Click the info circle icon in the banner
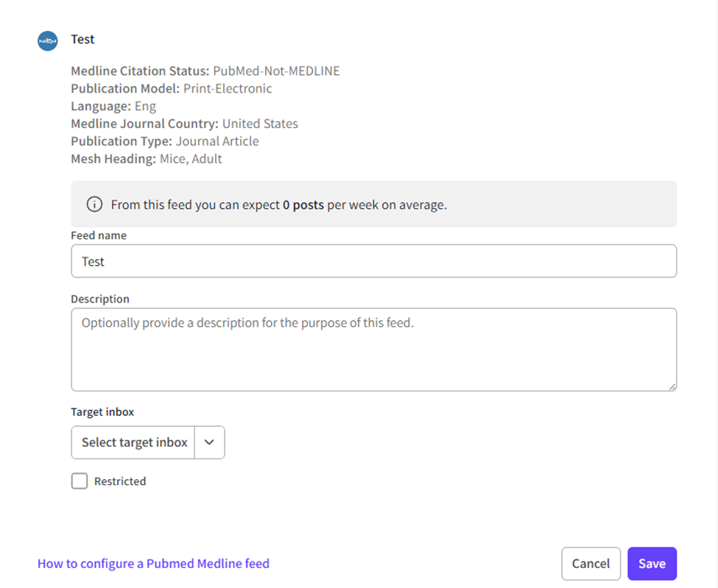718x588 pixels. point(94,205)
